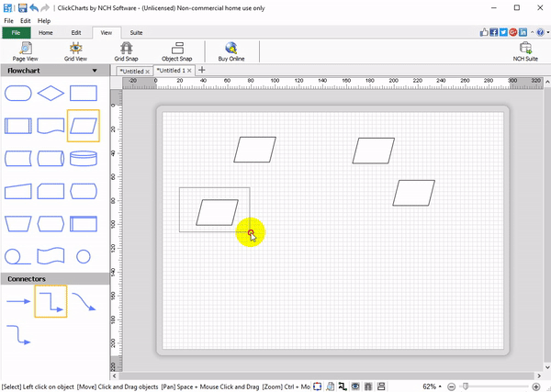This screenshot has height=392, width=551.
Task: Select the sequential access circle-with-tail shape
Action: [18, 256]
